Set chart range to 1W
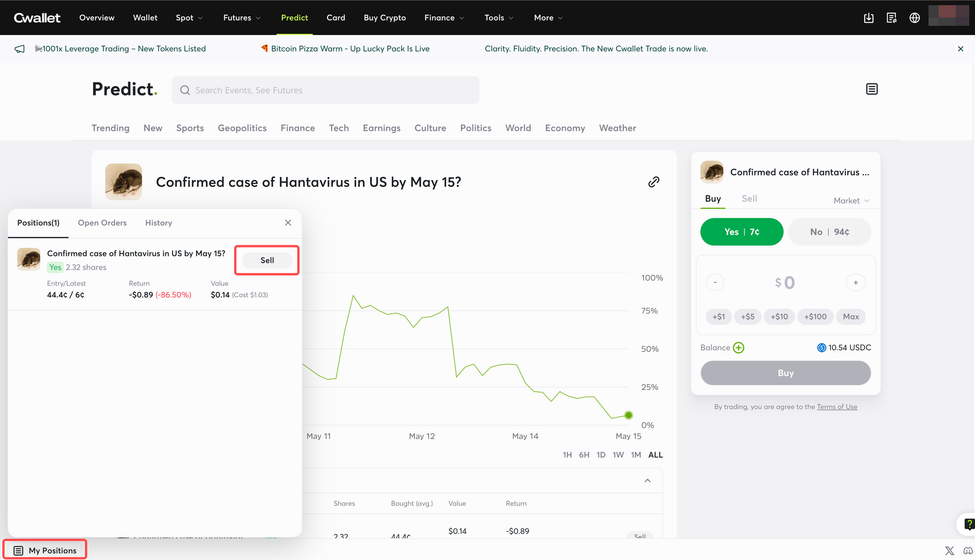975x560 pixels. [618, 455]
